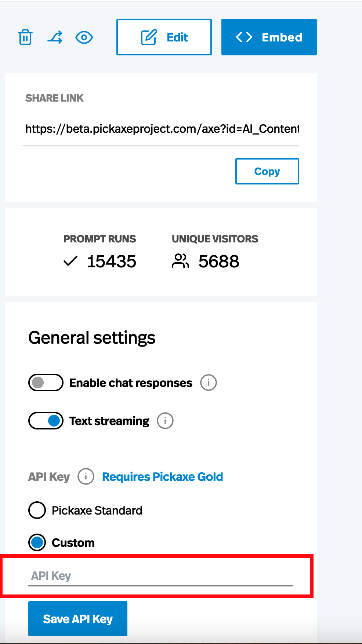The image size is (362, 644).
Task: Turn off Text streaming toggle
Action: [46, 421]
